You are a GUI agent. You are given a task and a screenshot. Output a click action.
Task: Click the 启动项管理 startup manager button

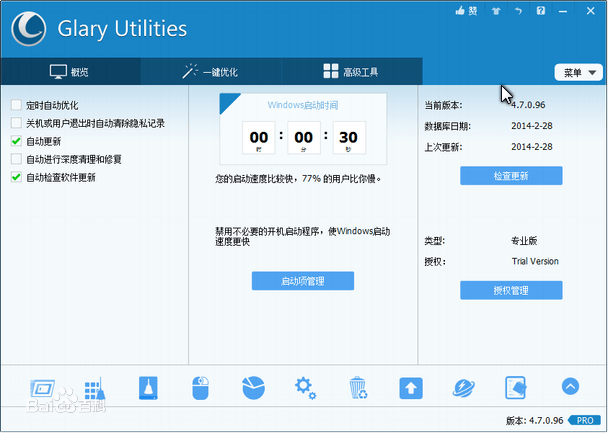click(x=302, y=281)
